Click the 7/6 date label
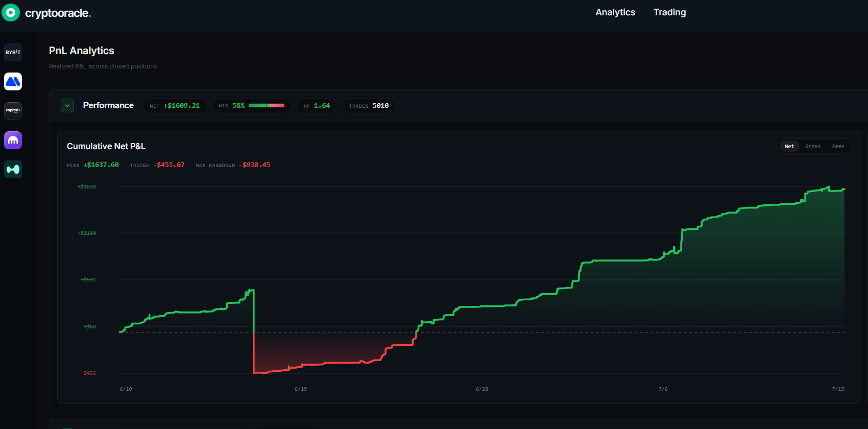This screenshot has height=429, width=868. pos(663,389)
